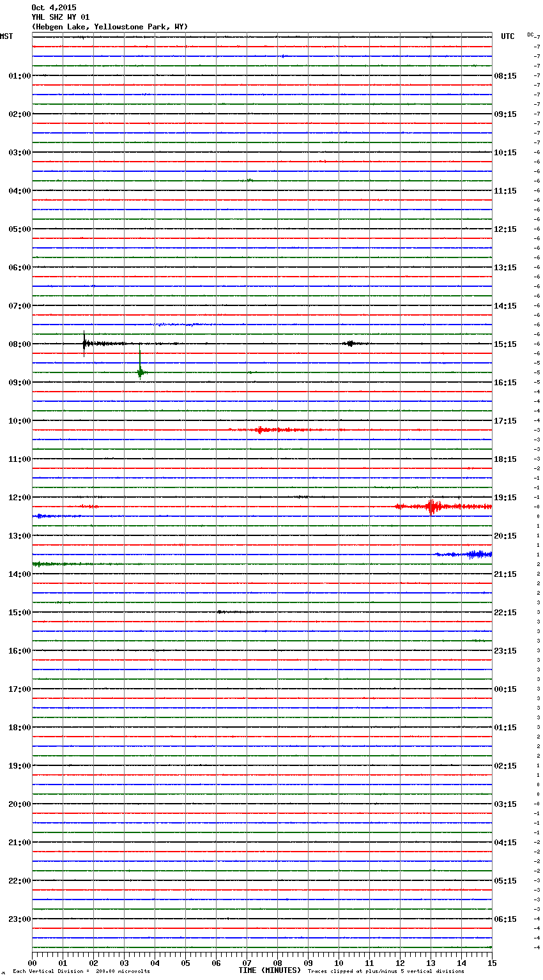
Task: Click the UTC time label "19:15"
Action: 505,498
